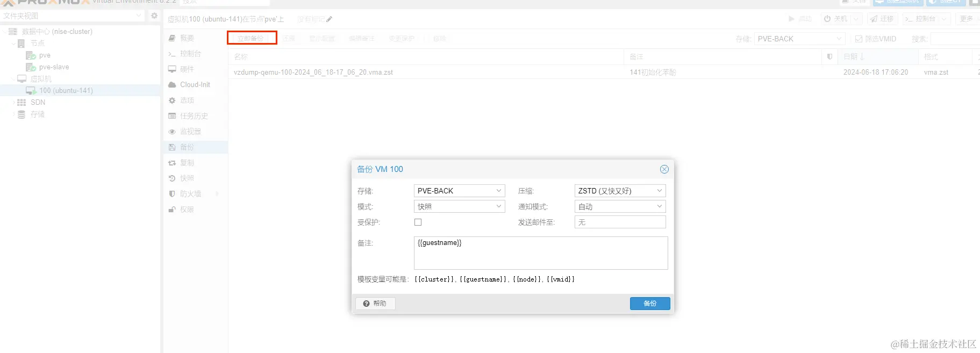Viewport: 980px width, 353px height.
Task: Click the 任务历史 list icon
Action: [x=172, y=116]
